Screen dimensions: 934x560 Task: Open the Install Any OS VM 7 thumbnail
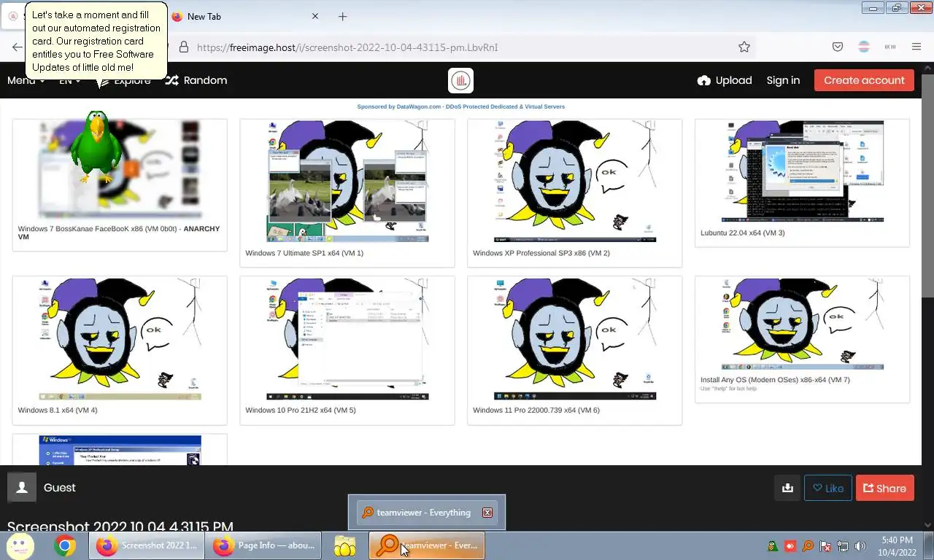pos(803,324)
